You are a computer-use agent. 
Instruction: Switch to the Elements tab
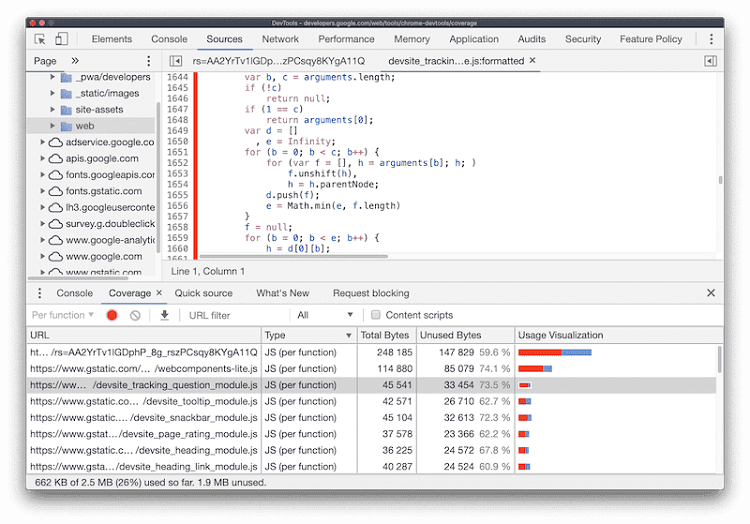tap(111, 39)
